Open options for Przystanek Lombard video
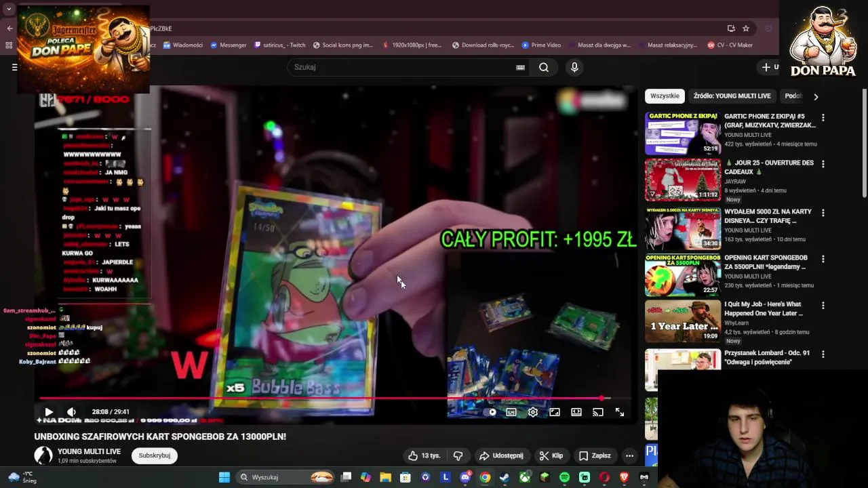Viewport: 868px width, 488px height. [x=823, y=354]
